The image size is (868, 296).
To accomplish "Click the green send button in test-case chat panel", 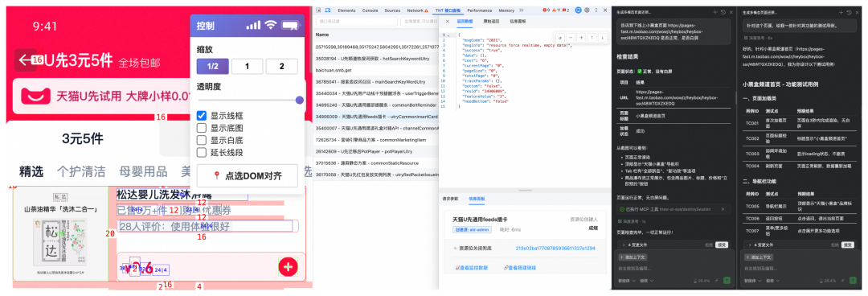I will pos(853,281).
